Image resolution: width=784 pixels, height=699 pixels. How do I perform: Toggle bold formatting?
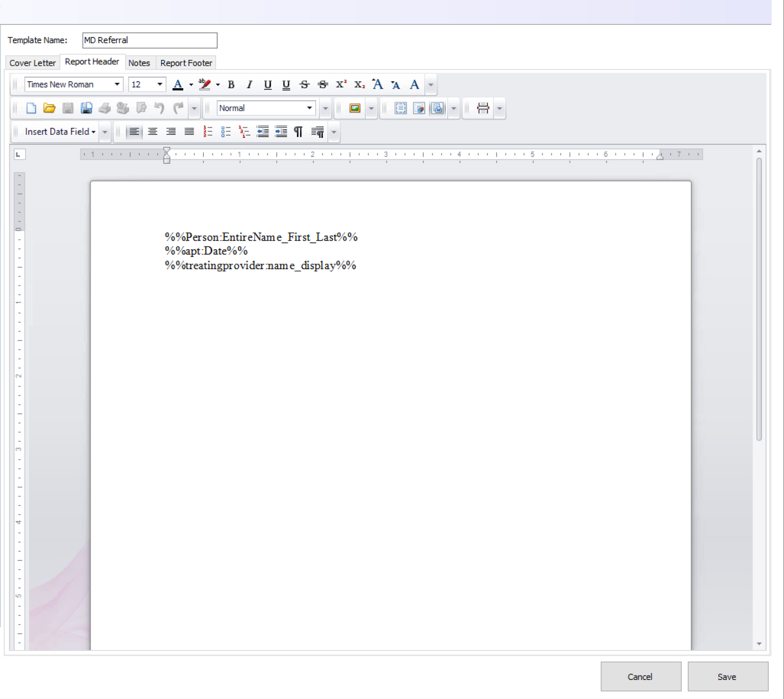[231, 84]
